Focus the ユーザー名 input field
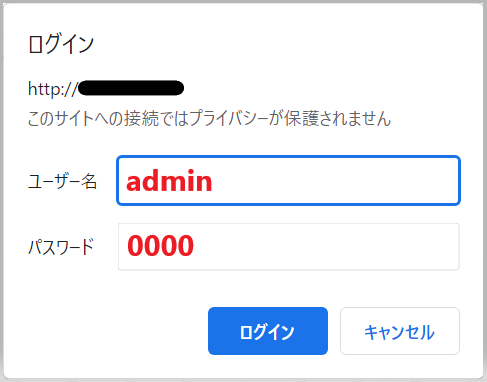 pyautogui.click(x=288, y=180)
